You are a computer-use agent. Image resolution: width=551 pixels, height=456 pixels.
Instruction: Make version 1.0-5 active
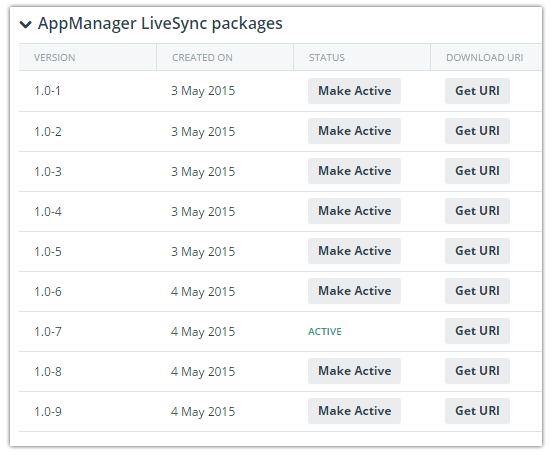point(354,251)
